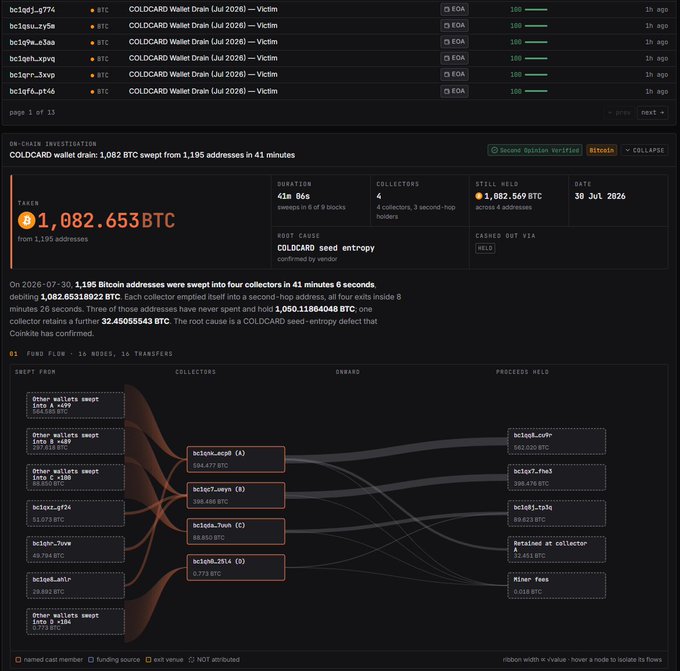Click '1h ago' timestamp in bc1qeh…xpvq row
The height and width of the screenshot is (671, 680).
coord(656,59)
